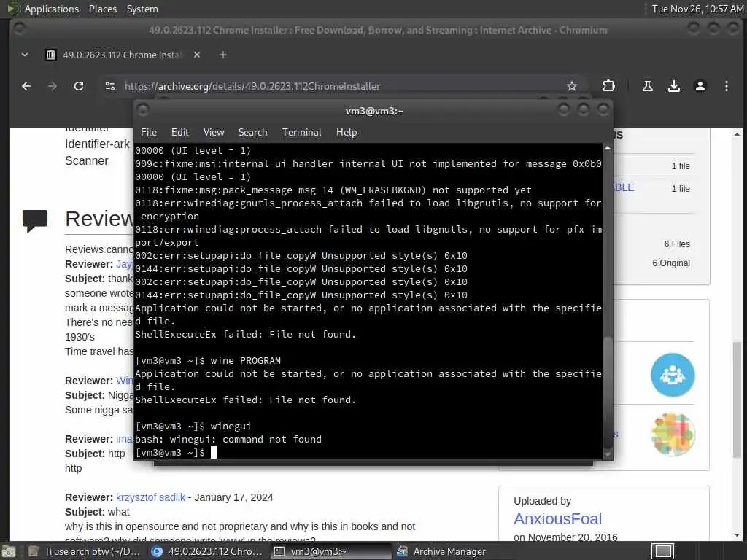The image size is (747, 560).
Task: Click the terminal window menu icon
Action: click(x=142, y=111)
